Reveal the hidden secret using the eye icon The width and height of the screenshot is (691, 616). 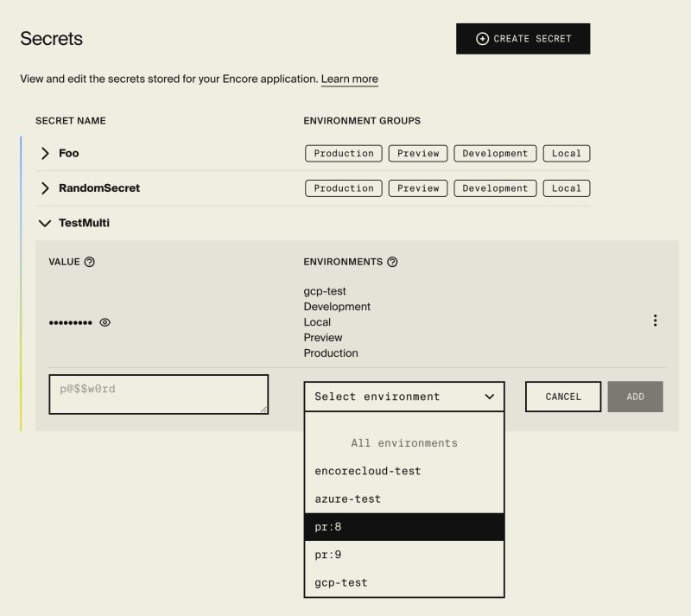click(x=105, y=321)
